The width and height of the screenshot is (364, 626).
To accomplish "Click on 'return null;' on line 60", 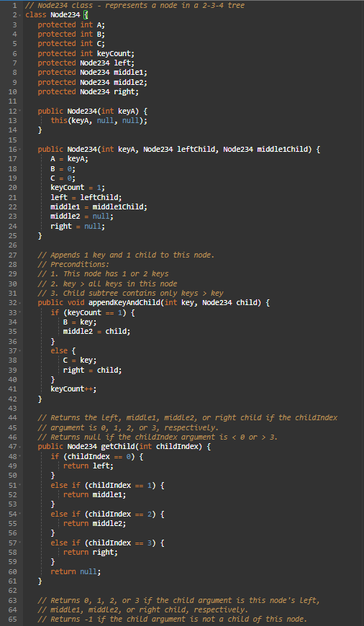I will 76,571.
